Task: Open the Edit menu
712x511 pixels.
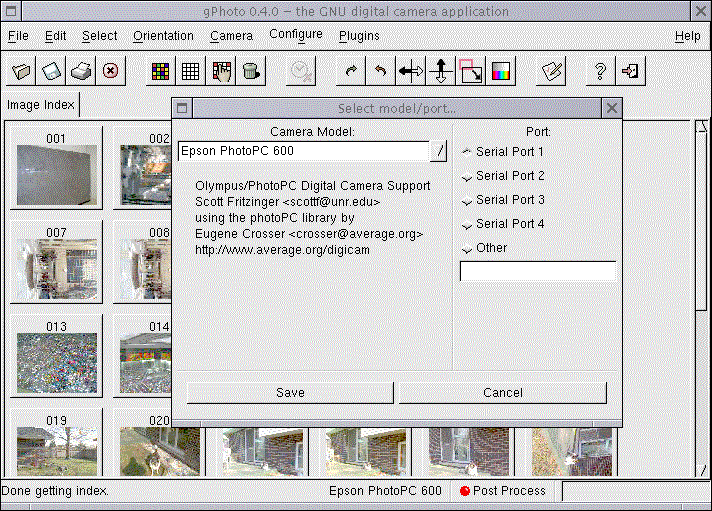Action: 55,36
